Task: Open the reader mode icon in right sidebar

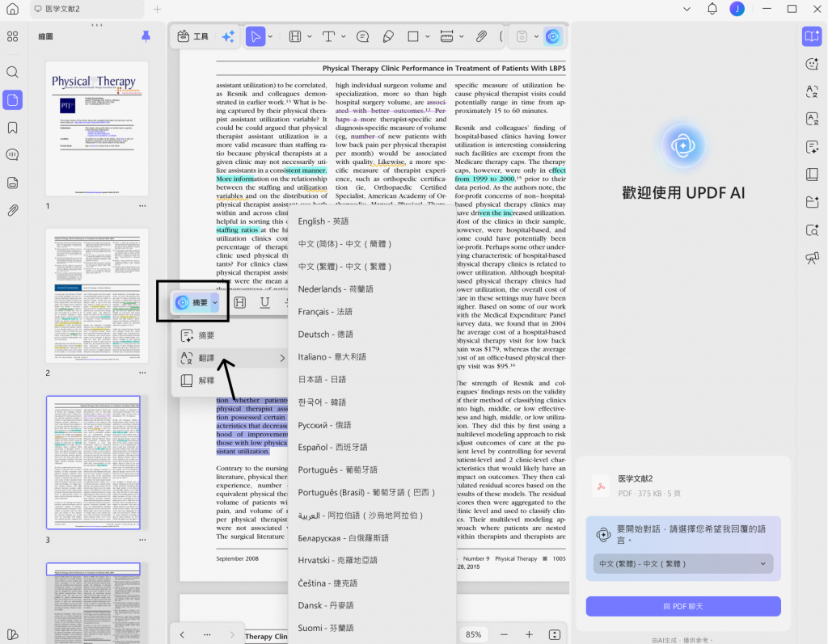Action: 812,36
